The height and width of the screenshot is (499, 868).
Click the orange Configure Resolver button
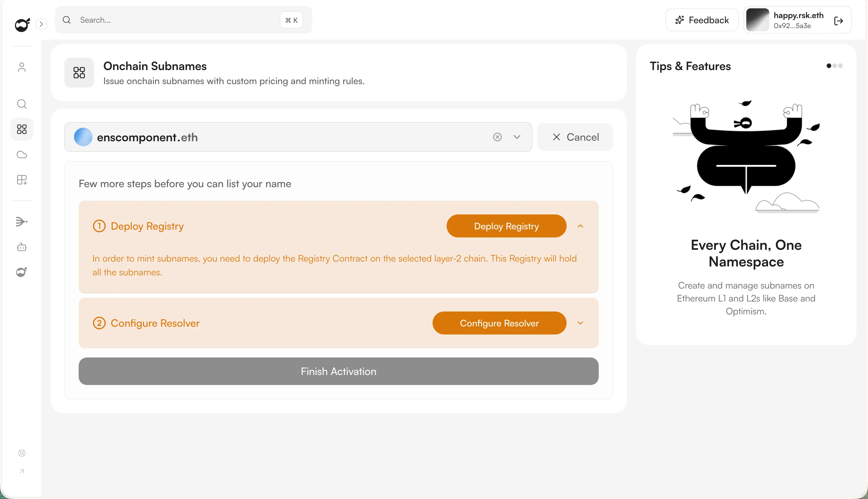click(499, 323)
